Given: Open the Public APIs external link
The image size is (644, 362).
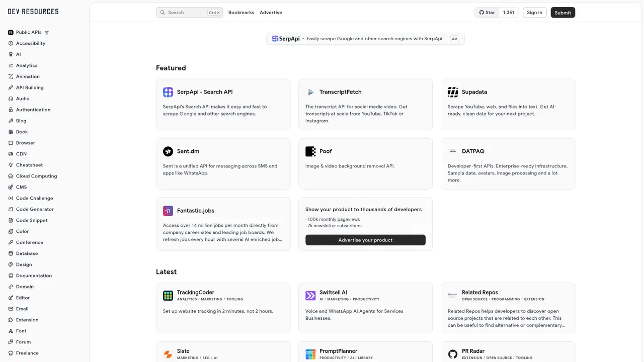Looking at the screenshot, I should (29, 32).
